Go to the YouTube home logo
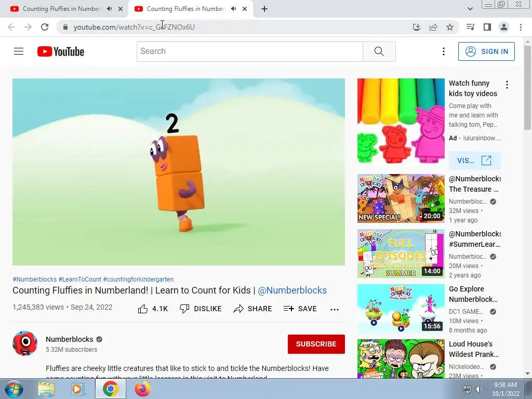The height and width of the screenshot is (399, 532). coord(61,51)
